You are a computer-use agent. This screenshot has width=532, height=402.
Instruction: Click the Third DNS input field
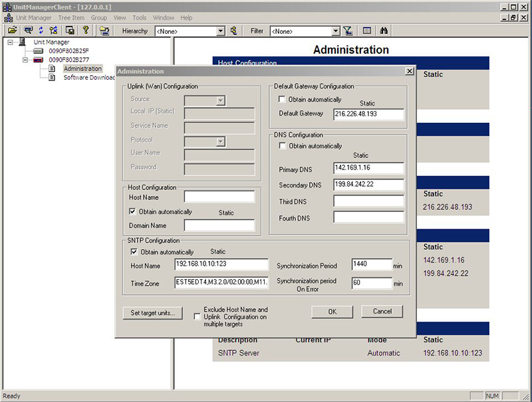[369, 201]
